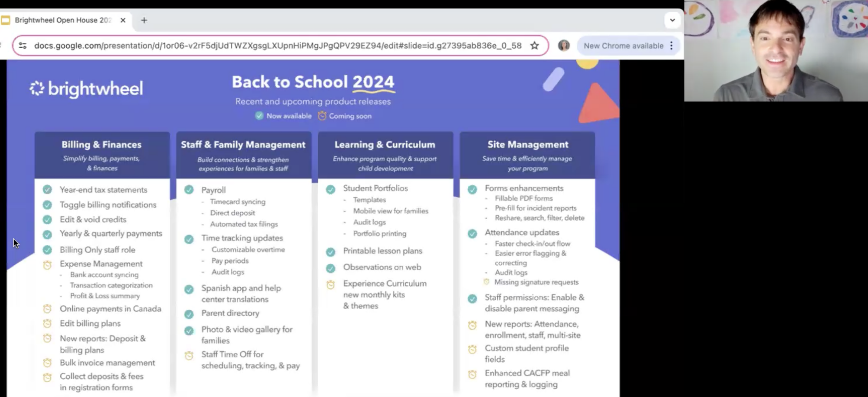Viewport: 868px width, 397px height.
Task: Select the presenter's webcam video thumbnail
Action: click(x=776, y=50)
